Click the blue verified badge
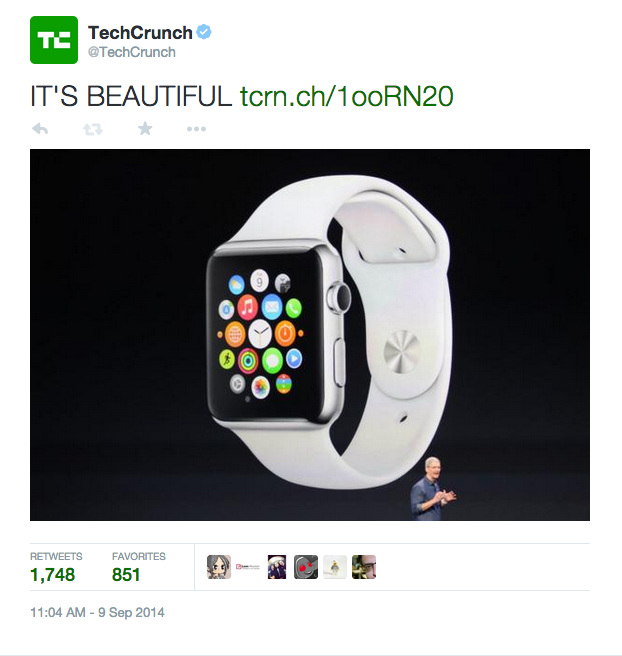This screenshot has height=656, width=622. (204, 32)
